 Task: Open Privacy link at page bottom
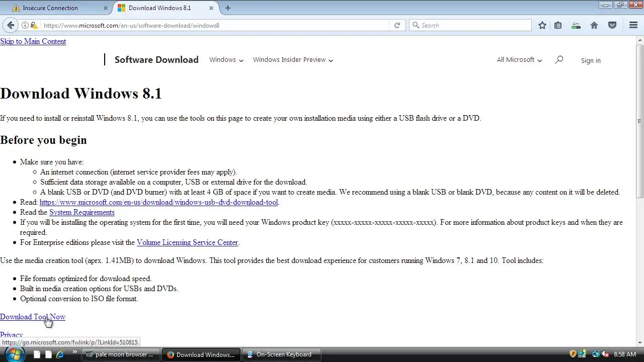click(x=11, y=335)
